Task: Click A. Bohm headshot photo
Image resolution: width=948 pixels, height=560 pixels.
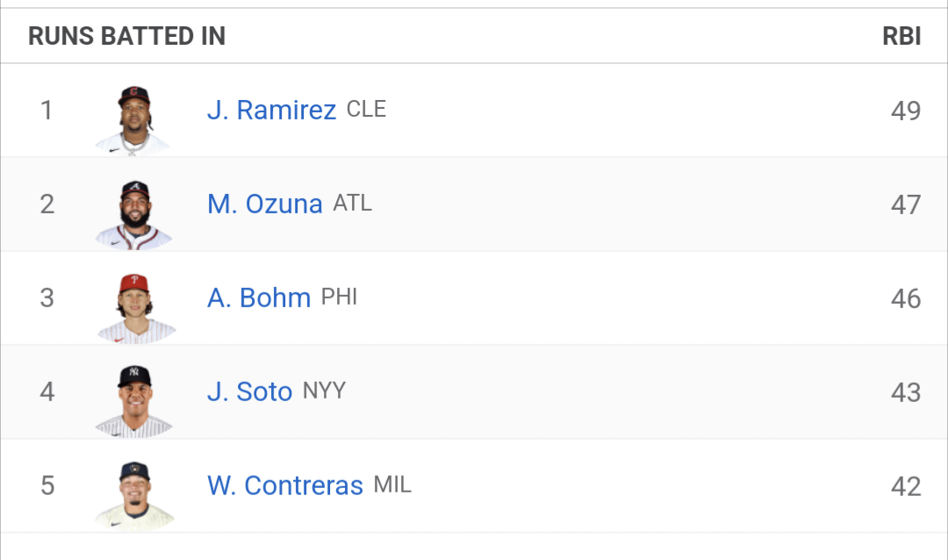Action: pyautogui.click(x=135, y=308)
